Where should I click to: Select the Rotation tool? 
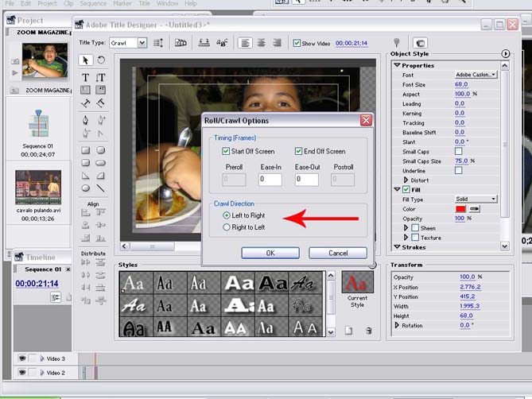pos(101,60)
